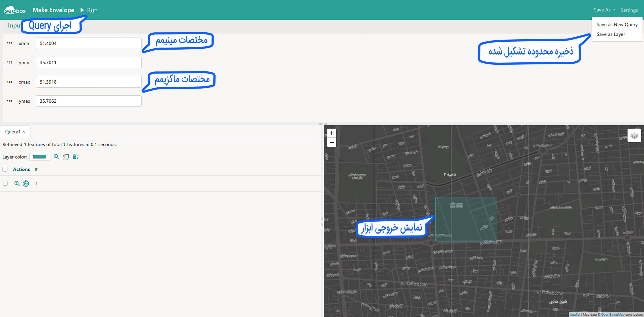Choose Save as Layer option
Viewport: 644px width, 317px height.
(611, 34)
